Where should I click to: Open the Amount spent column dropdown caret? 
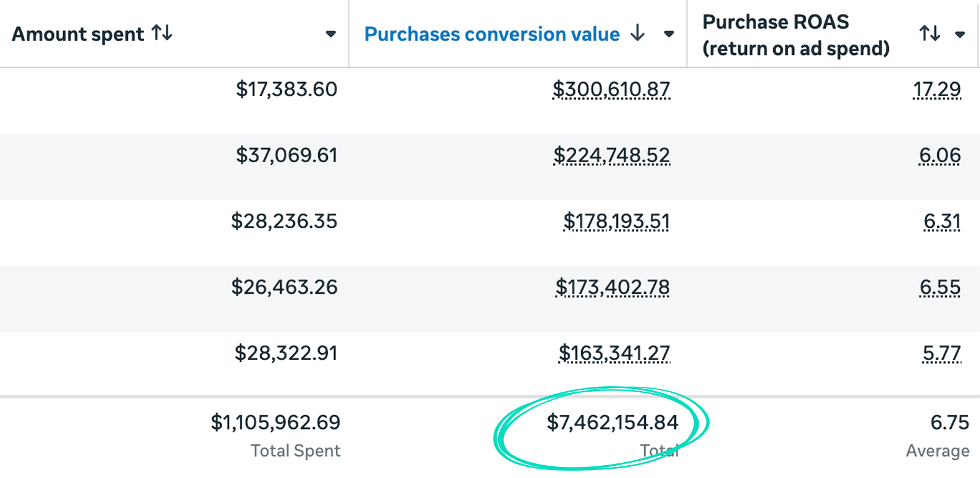tap(330, 34)
